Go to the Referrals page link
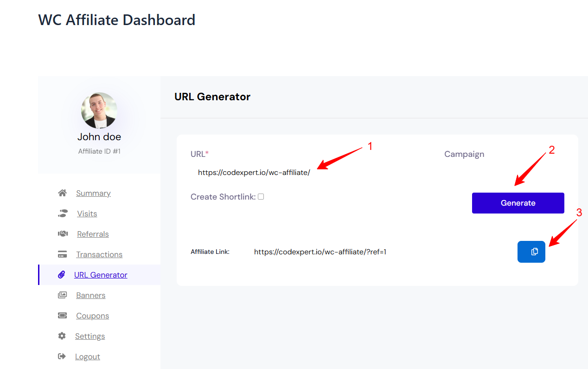588x369 pixels. (x=93, y=234)
